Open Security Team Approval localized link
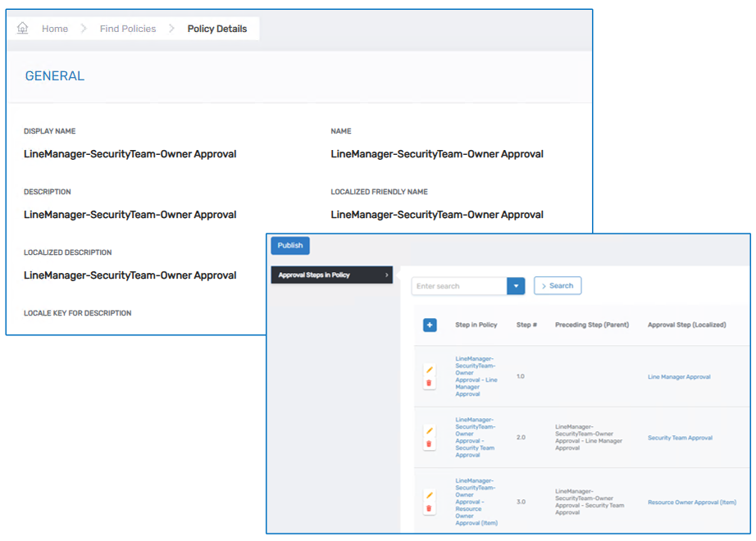The image size is (756, 541). pos(680,438)
